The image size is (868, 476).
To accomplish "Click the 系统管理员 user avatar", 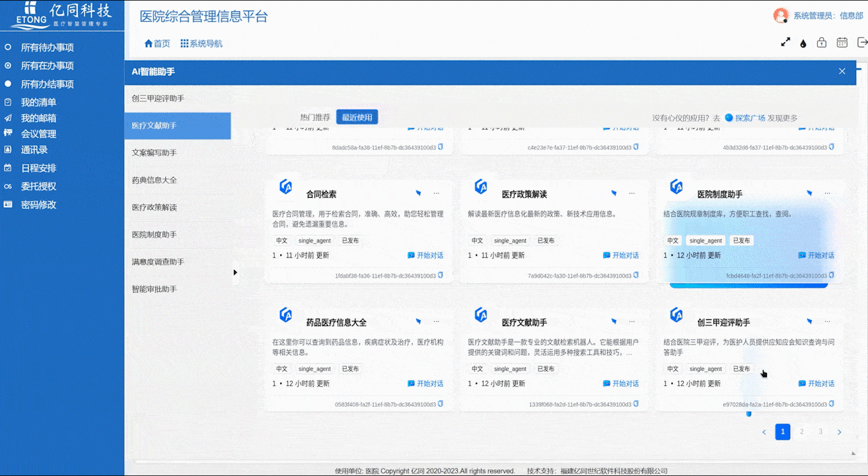I will click(x=781, y=16).
